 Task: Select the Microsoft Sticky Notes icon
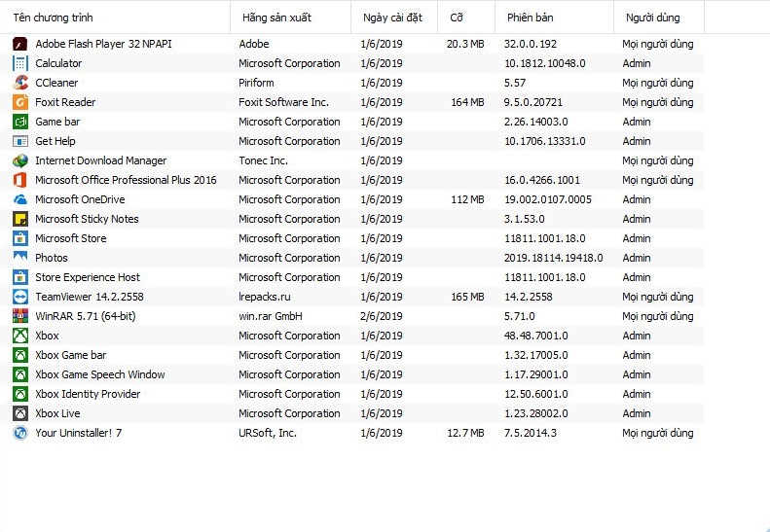click(20, 219)
